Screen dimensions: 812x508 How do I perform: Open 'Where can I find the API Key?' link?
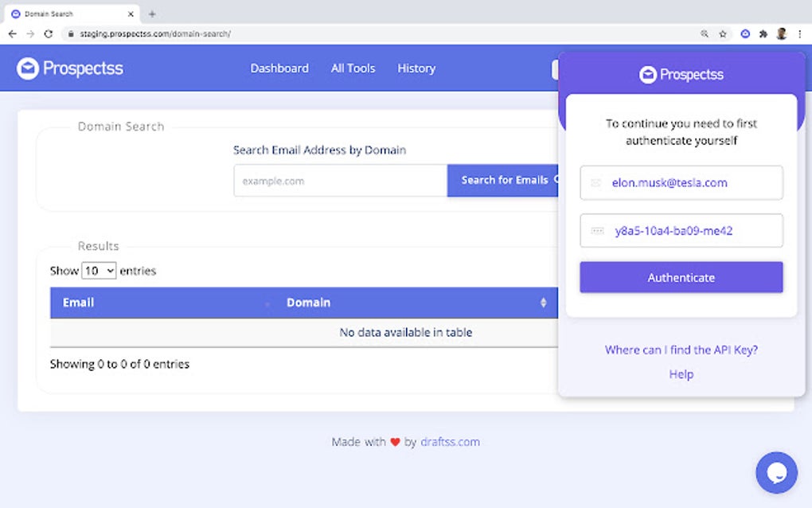[x=681, y=350]
